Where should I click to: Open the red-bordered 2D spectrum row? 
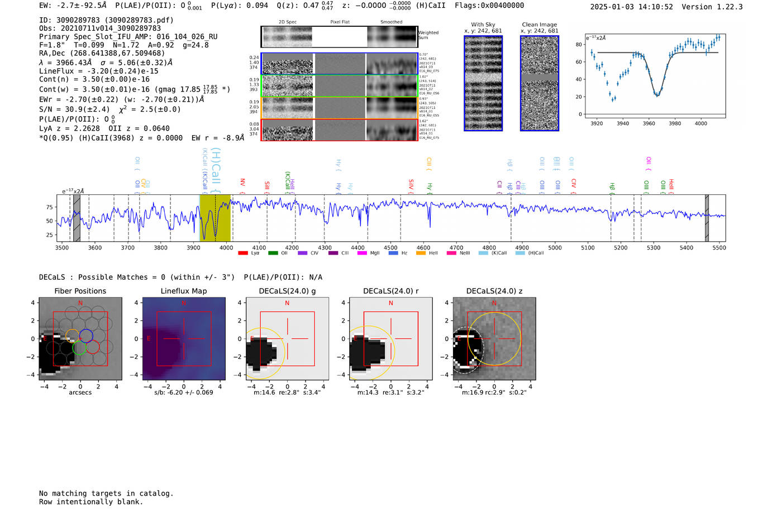[x=339, y=130]
